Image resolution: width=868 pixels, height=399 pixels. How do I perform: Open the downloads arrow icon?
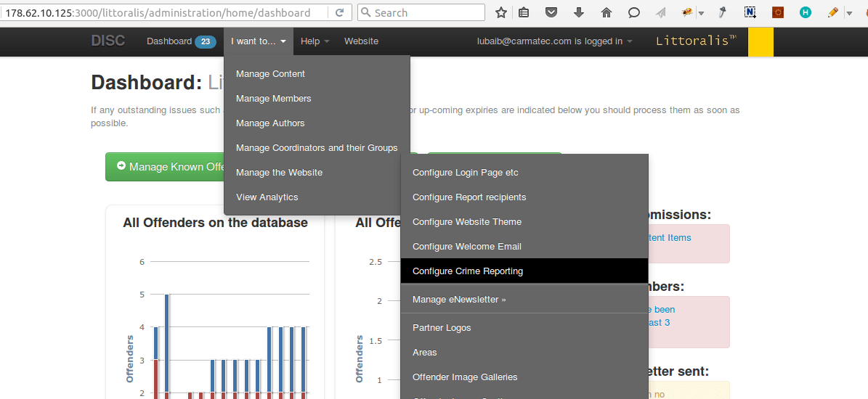[579, 12]
